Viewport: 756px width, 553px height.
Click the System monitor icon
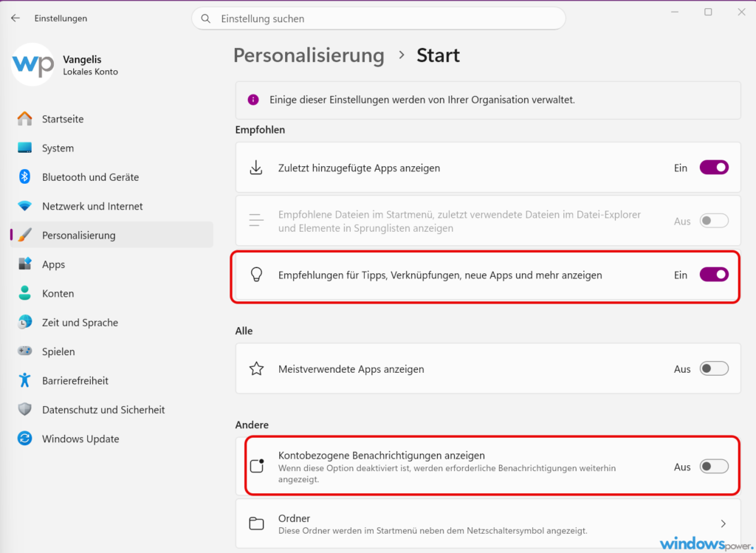(24, 148)
